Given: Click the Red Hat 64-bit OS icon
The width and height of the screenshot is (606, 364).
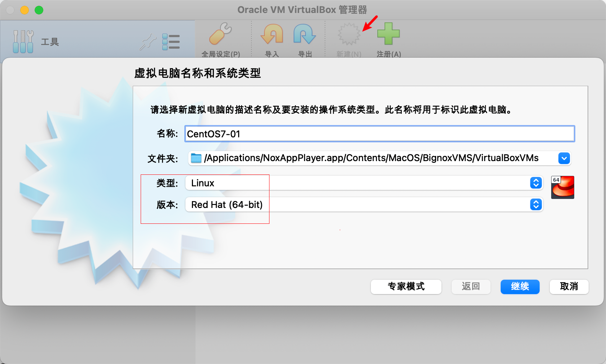Looking at the screenshot, I should [x=562, y=187].
